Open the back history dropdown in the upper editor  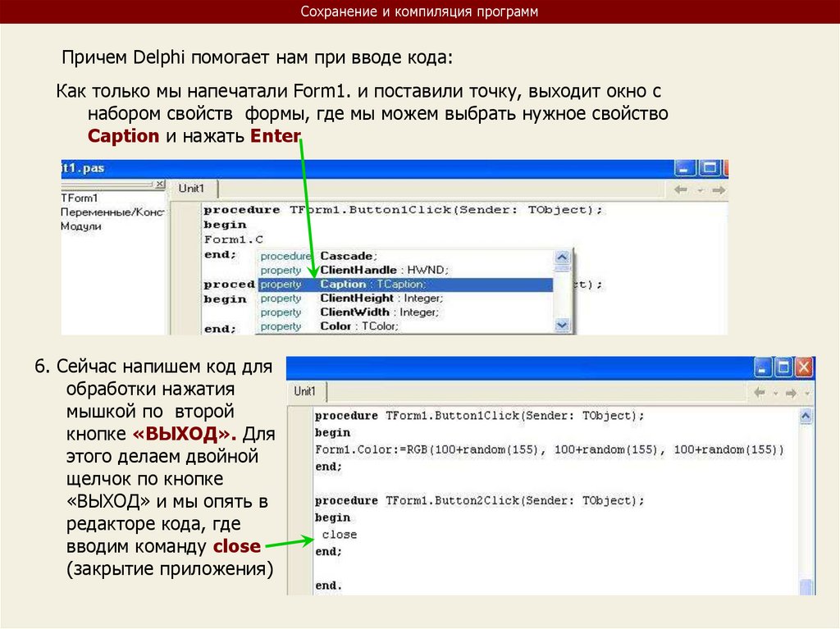(700, 190)
